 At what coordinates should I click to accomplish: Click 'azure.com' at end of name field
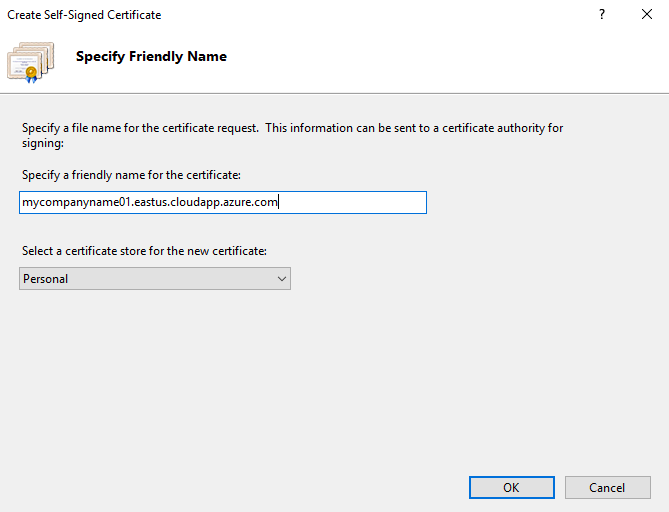pos(250,202)
